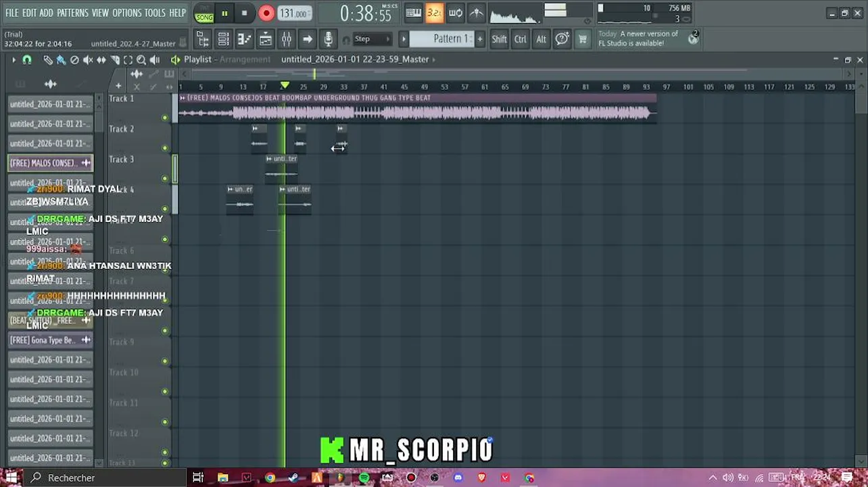This screenshot has height=487, width=868.
Task: Open the Piano Roll icon
Action: point(245,39)
